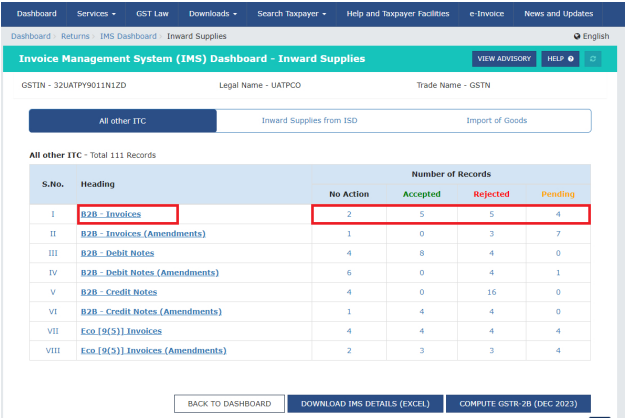Click Pending count for Eco [9(5)] Invoices

pos(558,331)
